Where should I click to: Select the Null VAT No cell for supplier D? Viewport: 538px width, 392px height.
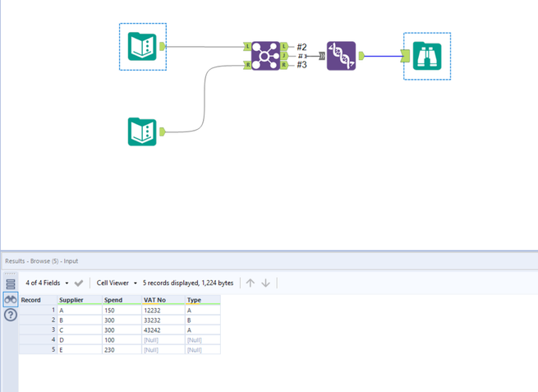click(163, 340)
